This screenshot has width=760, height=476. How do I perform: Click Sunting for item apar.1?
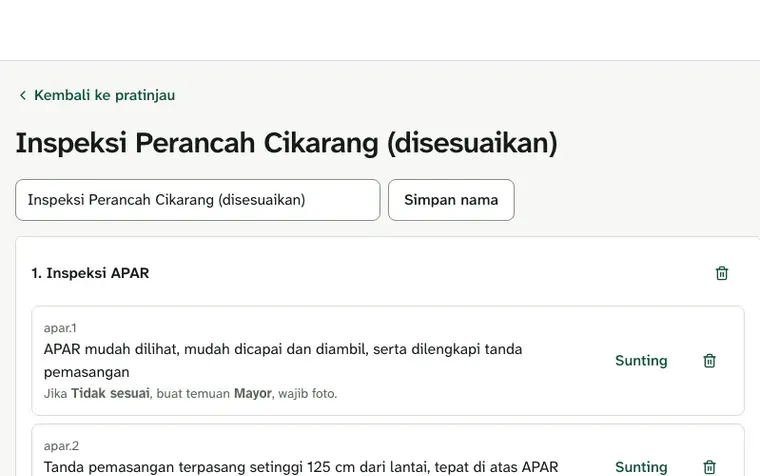641,361
